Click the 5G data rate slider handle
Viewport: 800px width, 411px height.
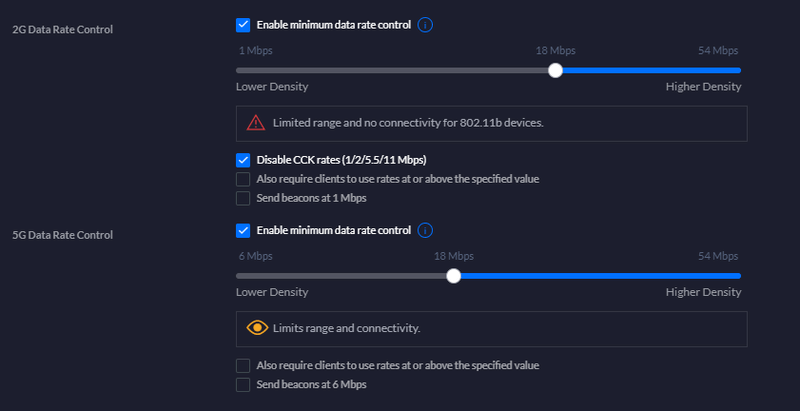click(453, 276)
